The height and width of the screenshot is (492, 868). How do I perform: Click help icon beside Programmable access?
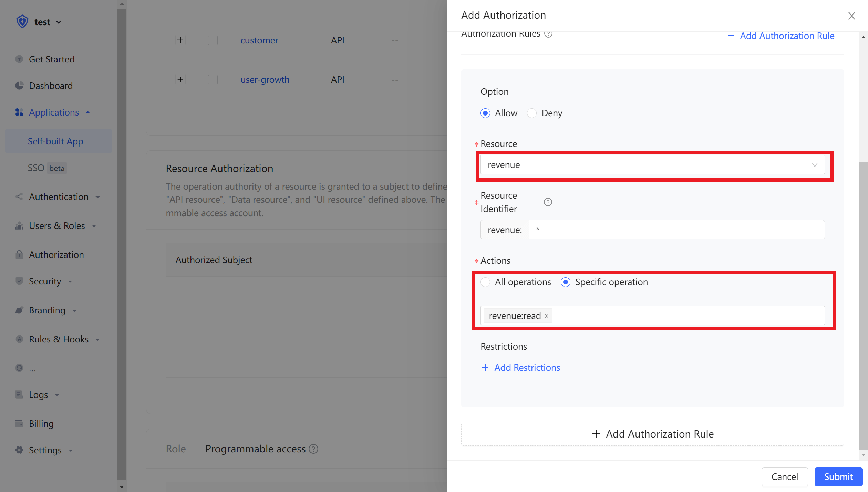313,449
